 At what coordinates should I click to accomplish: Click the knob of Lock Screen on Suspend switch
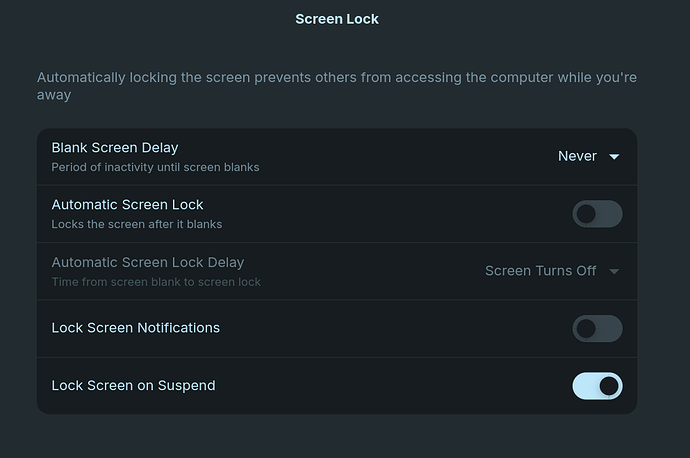click(608, 386)
